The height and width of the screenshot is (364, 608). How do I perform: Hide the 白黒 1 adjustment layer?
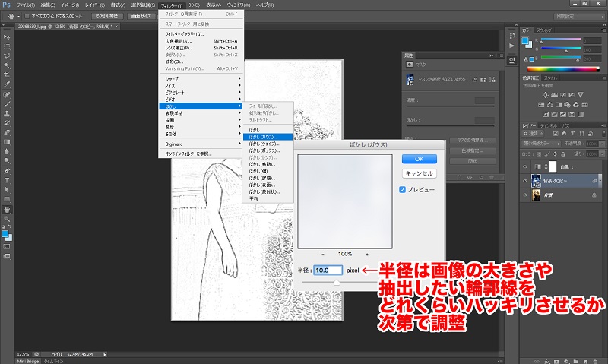click(x=525, y=166)
